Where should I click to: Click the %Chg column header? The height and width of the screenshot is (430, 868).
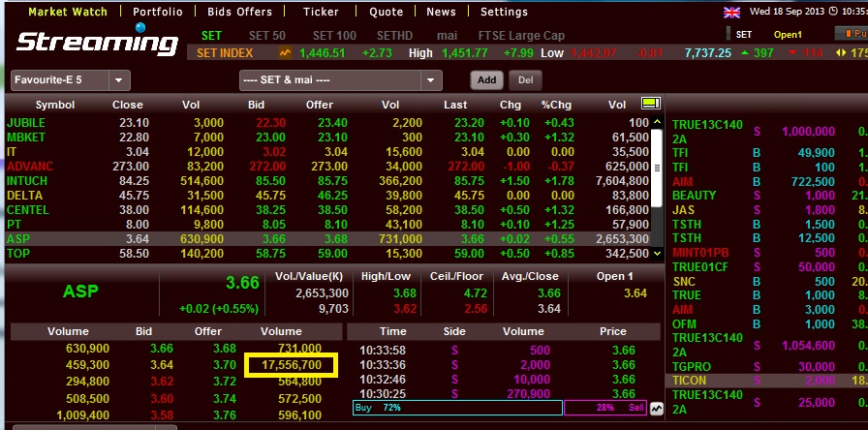click(556, 105)
